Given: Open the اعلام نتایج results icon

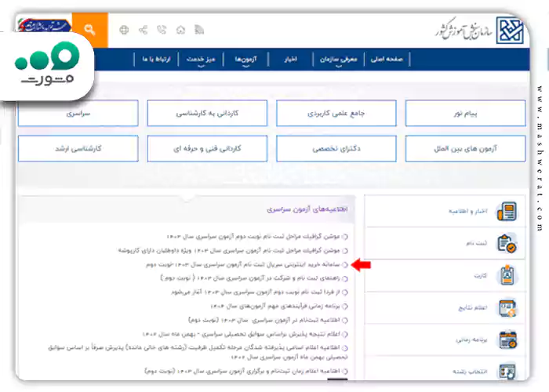Looking at the screenshot, I should (507, 307).
